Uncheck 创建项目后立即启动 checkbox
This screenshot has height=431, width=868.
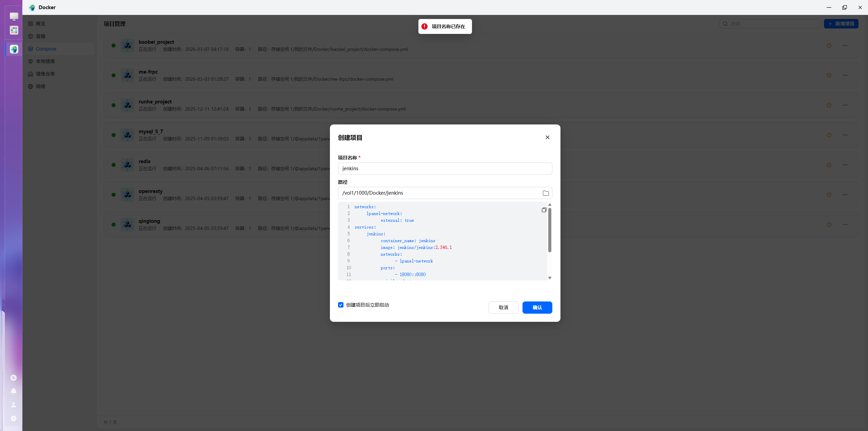[x=341, y=305]
